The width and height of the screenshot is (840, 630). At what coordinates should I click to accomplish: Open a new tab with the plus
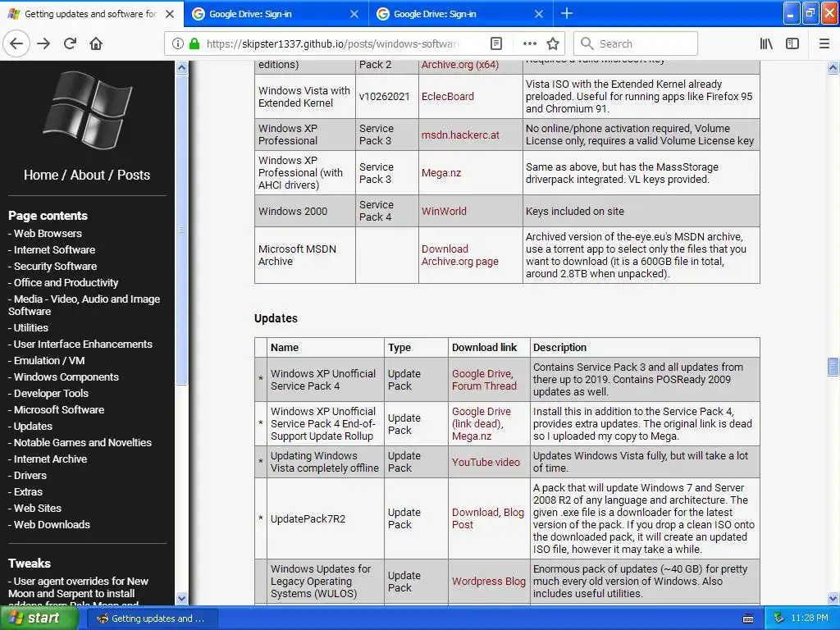[x=567, y=13]
